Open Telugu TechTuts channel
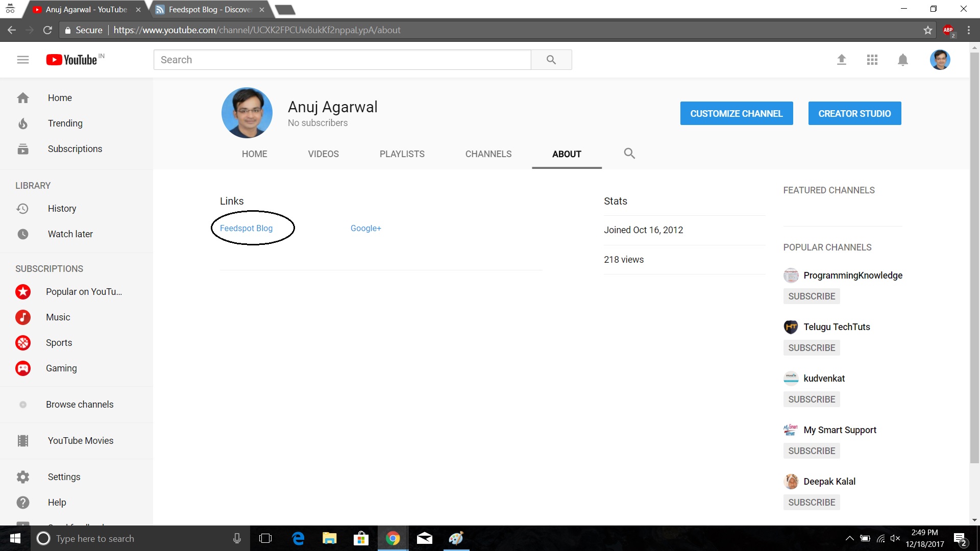 click(837, 327)
